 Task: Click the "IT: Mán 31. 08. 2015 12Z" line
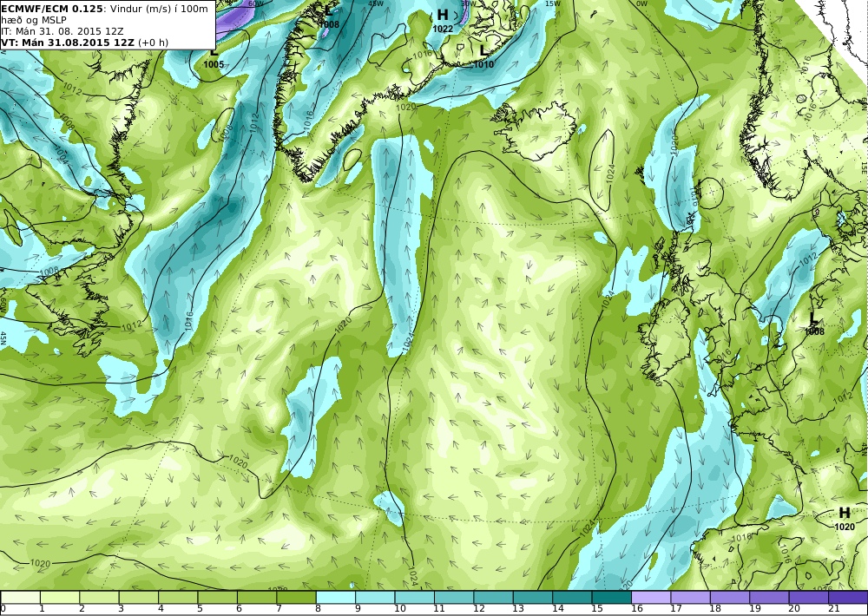[x=62, y=31]
